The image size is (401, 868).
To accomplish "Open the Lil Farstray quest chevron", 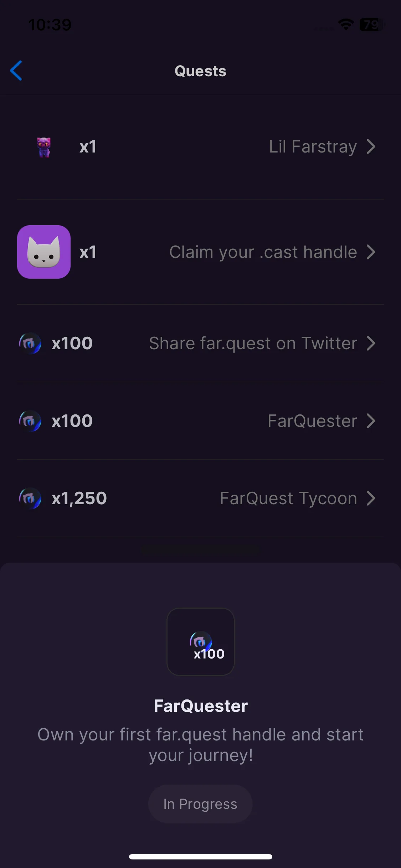I will pyautogui.click(x=371, y=146).
